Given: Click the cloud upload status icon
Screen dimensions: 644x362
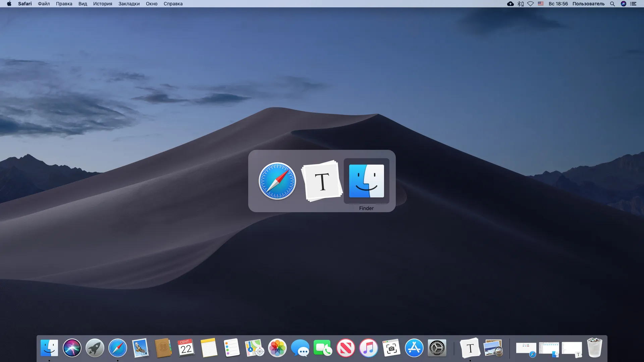Looking at the screenshot, I should tap(510, 4).
